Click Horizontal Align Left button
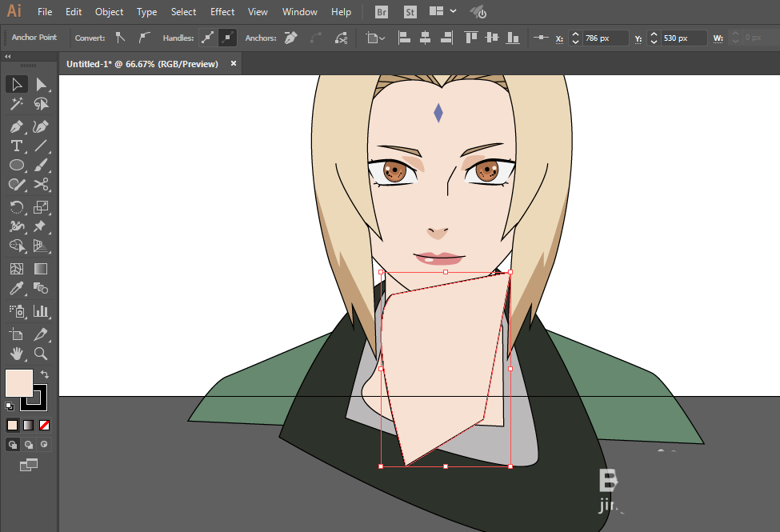Screen dimensions: 780x532 click(404, 38)
